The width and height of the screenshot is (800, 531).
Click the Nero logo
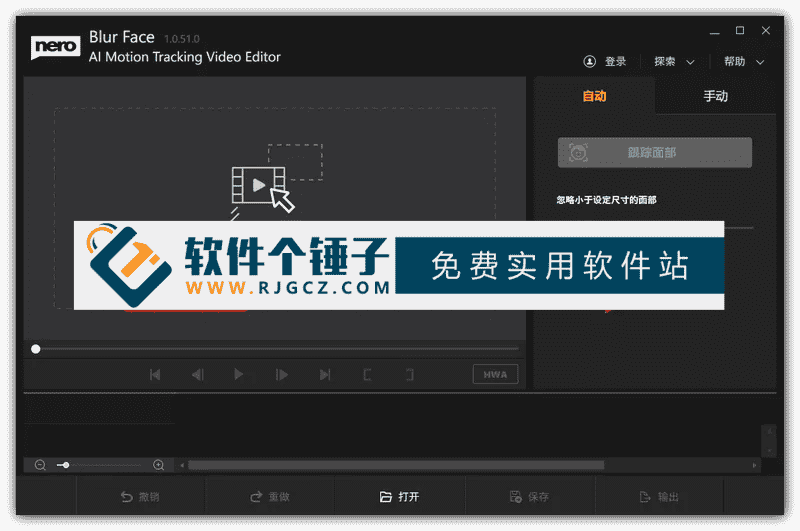pyautogui.click(x=55, y=47)
